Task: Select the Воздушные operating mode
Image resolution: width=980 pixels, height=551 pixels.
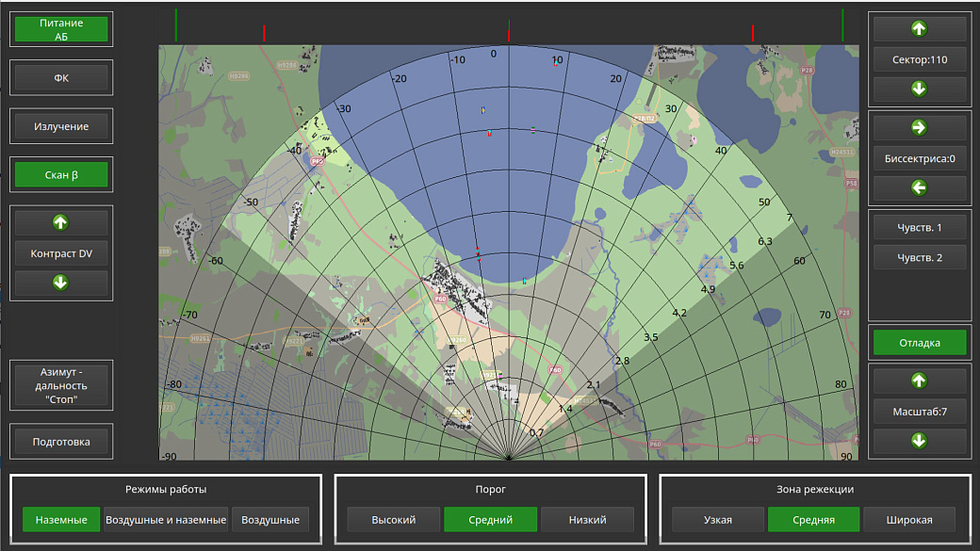Action: pos(270,520)
